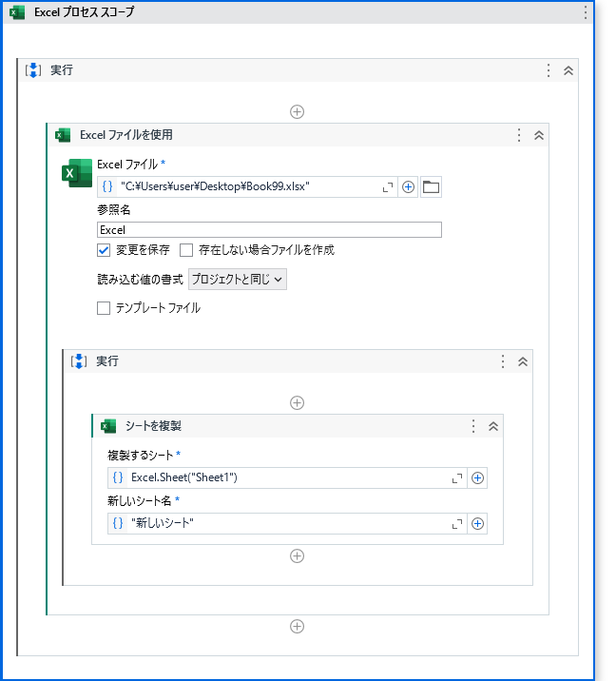Click the 読み込む値の書式 label
Image resolution: width=616 pixels, height=681 pixels.
tap(141, 280)
